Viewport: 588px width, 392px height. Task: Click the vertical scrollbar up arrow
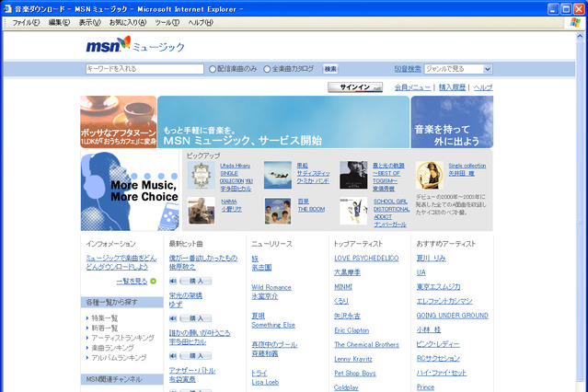click(x=580, y=37)
